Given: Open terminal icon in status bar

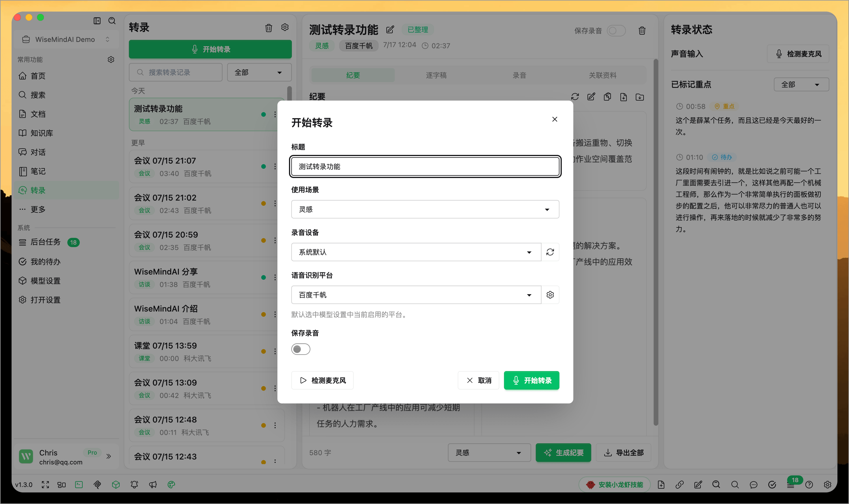Looking at the screenshot, I should tap(79, 485).
